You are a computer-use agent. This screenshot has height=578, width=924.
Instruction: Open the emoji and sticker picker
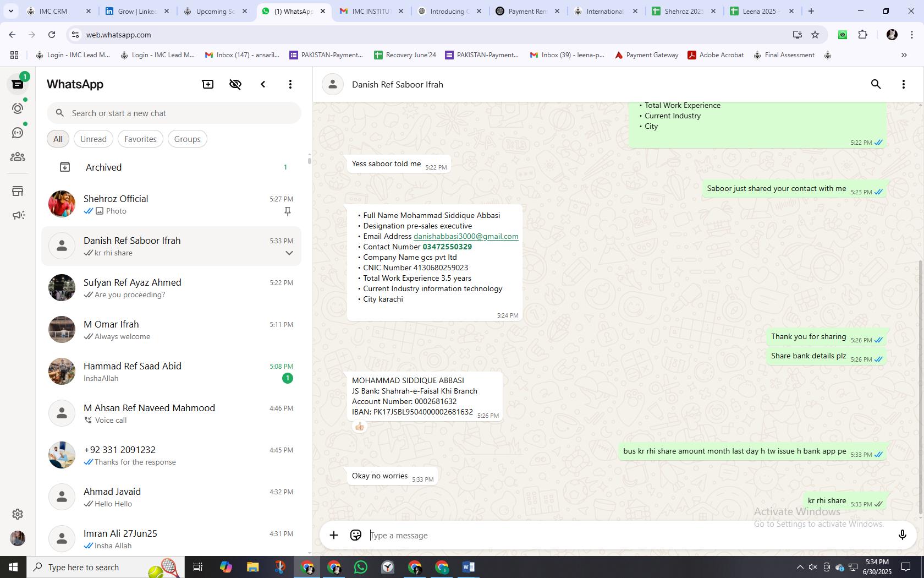pyautogui.click(x=356, y=535)
